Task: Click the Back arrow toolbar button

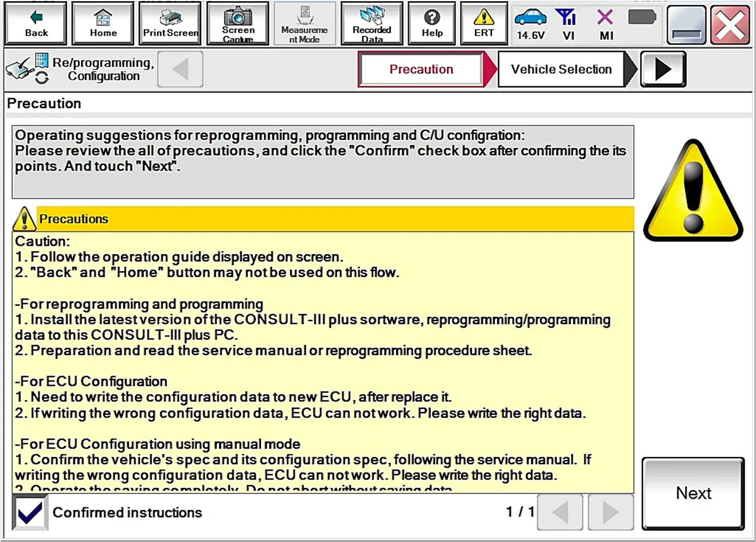Action: [x=36, y=24]
